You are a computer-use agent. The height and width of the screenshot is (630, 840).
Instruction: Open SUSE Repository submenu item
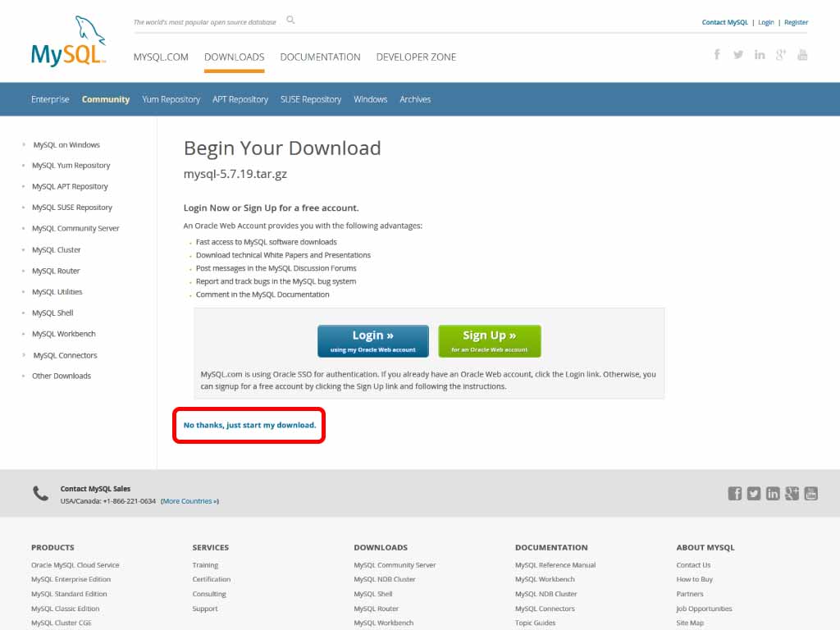pos(311,99)
